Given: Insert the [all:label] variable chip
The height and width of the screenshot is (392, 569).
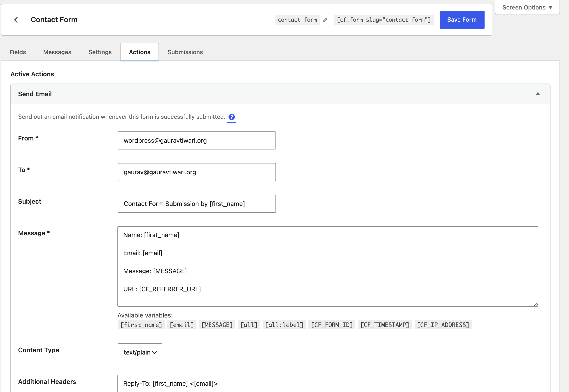Looking at the screenshot, I should 284,324.
